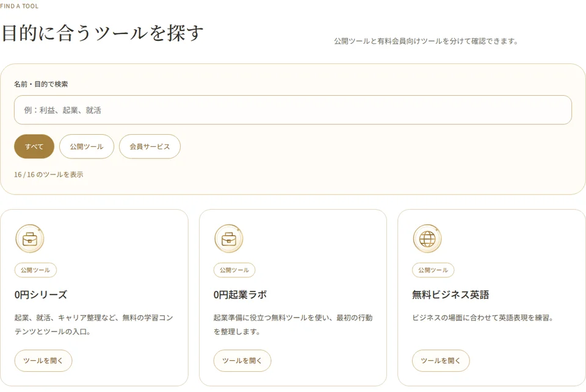Click the globe icon on 無料ビジネス英語 card
The width and height of the screenshot is (586, 392).
coord(427,238)
